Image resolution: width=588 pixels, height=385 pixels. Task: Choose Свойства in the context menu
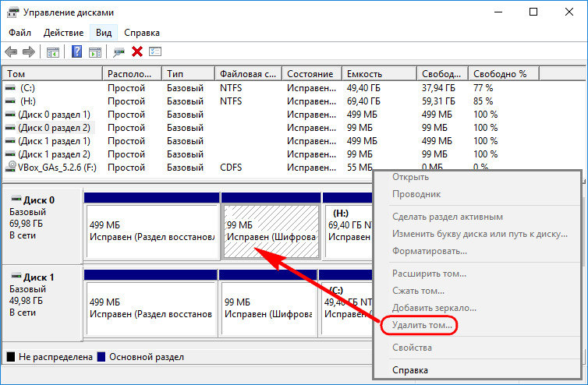coord(412,348)
